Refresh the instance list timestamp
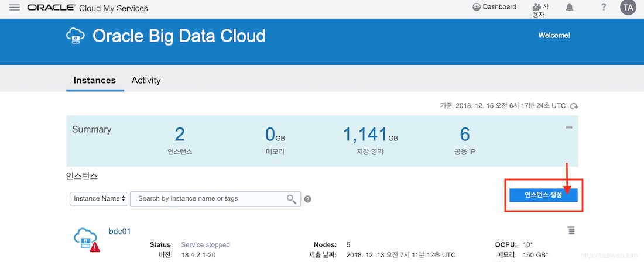Image resolution: width=644 pixels, height=262 pixels. pyautogui.click(x=574, y=106)
